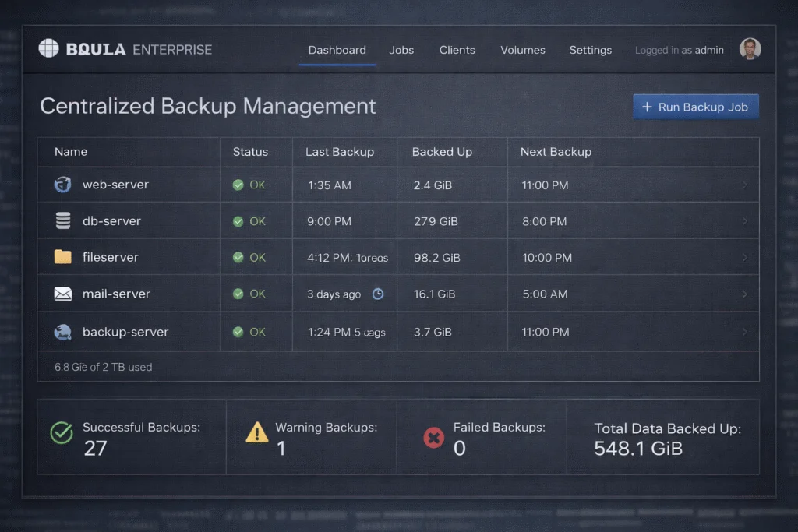The image size is (798, 532).
Task: Open the Volumes section
Action: [522, 49]
